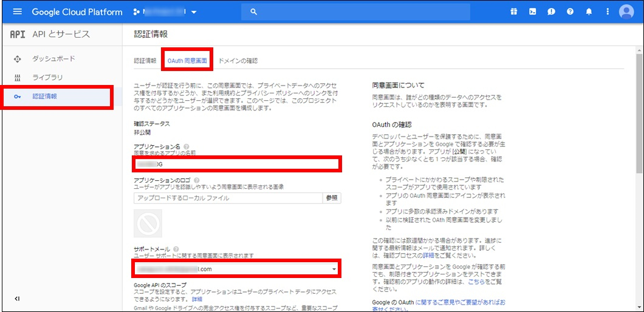The height and width of the screenshot is (312, 644).
Task: Click the help icon beside アプリケーション名
Action: (187, 146)
